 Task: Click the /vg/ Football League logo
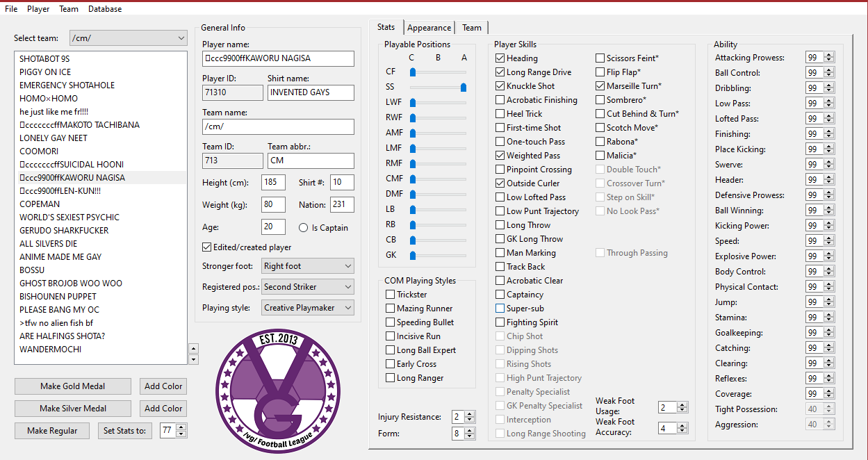[x=278, y=391]
